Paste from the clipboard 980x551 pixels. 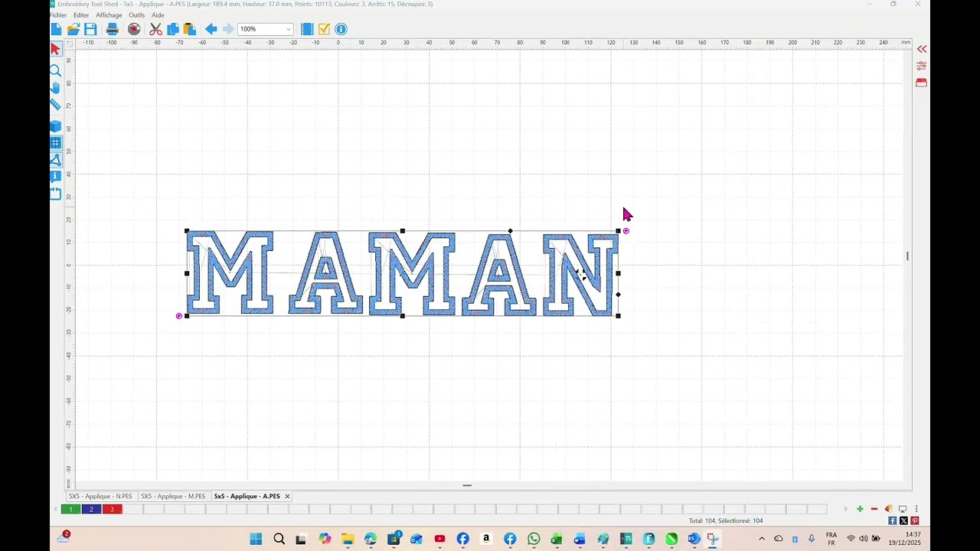coord(190,29)
